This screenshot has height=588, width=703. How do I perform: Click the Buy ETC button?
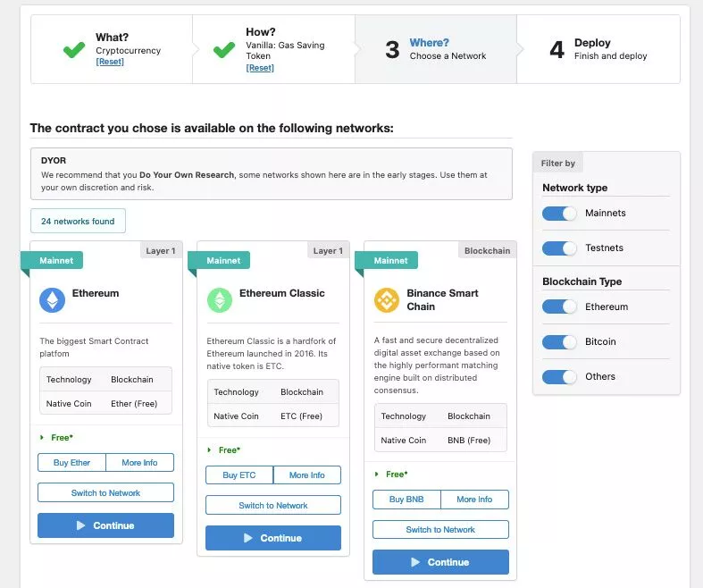[239, 475]
